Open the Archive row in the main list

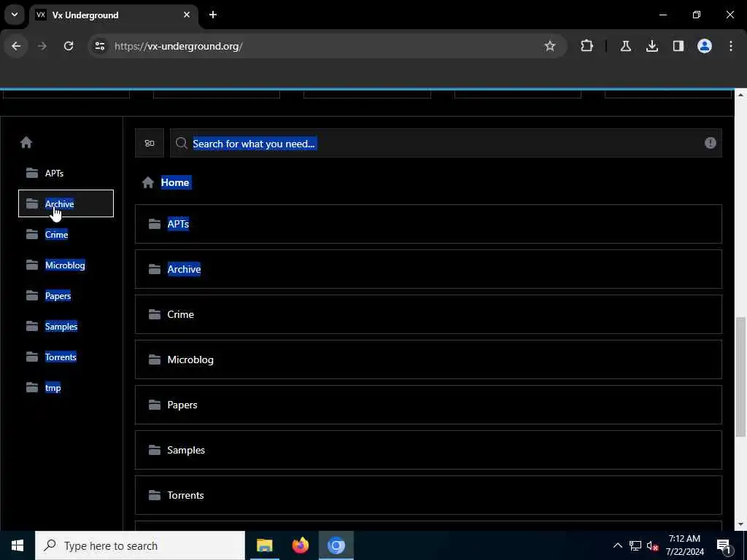(x=428, y=269)
